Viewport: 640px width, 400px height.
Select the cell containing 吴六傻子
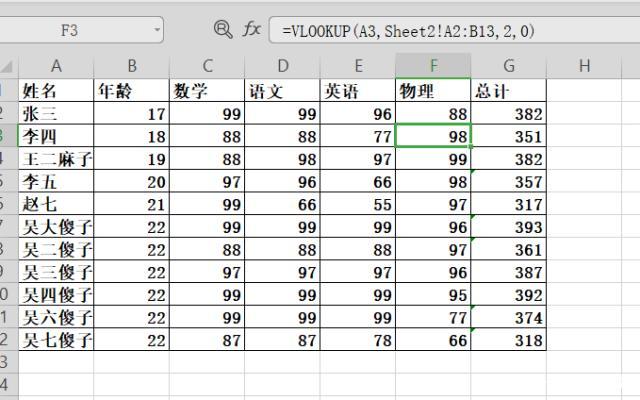click(x=56, y=317)
